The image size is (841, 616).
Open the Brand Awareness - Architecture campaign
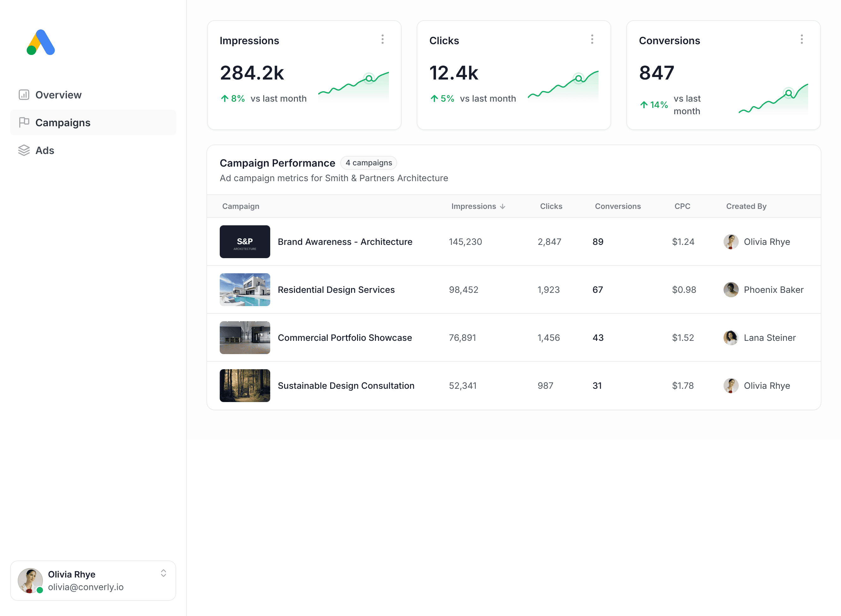click(345, 242)
